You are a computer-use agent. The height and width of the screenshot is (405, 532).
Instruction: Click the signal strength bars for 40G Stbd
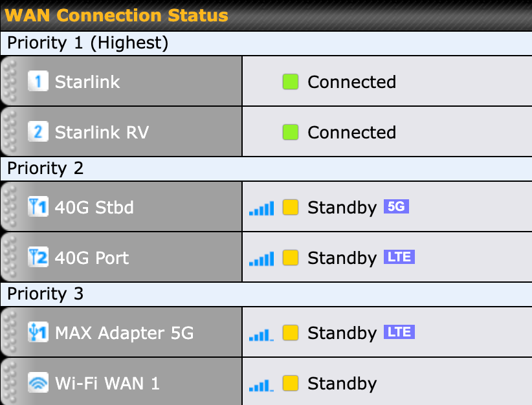click(x=261, y=207)
